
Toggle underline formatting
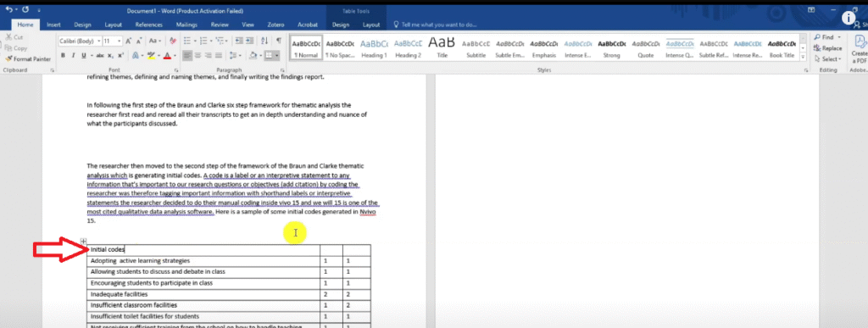[x=84, y=55]
